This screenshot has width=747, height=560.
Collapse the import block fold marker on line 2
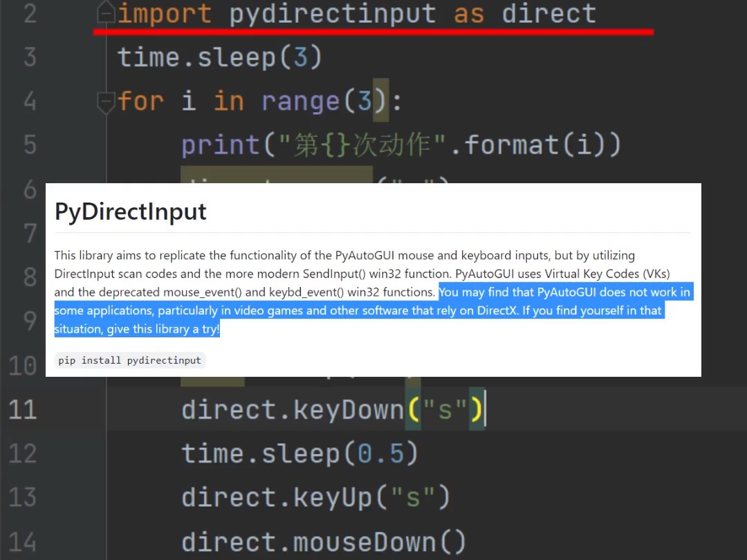coord(105,13)
